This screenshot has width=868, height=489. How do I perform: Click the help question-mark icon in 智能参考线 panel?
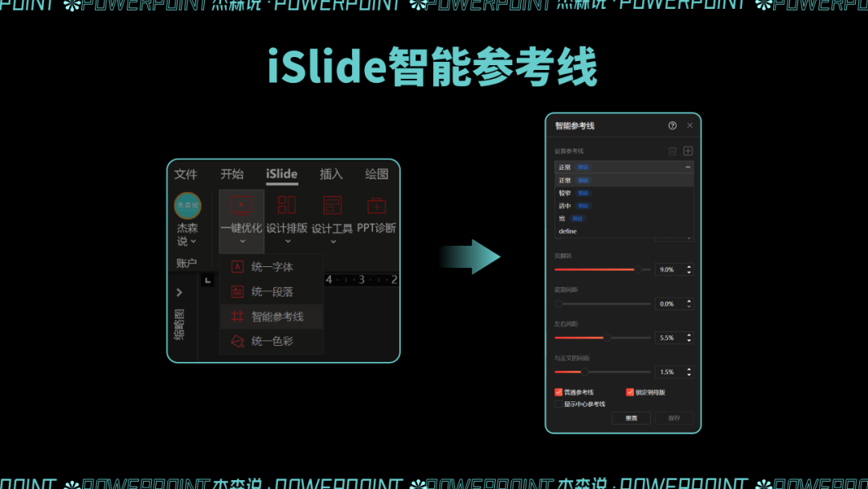point(672,125)
